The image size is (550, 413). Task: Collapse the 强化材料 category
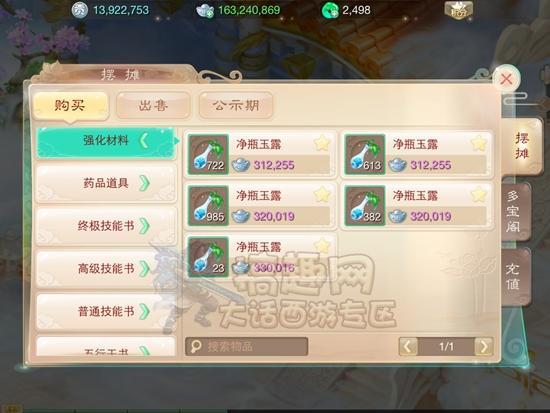(x=106, y=141)
